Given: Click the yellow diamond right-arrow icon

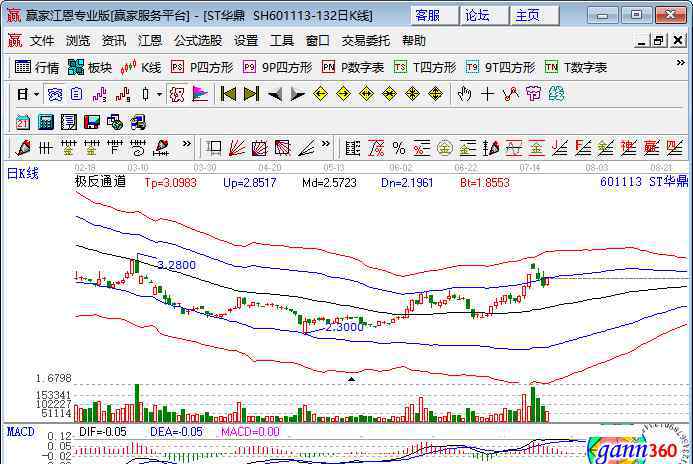Looking at the screenshot, I should 343,94.
